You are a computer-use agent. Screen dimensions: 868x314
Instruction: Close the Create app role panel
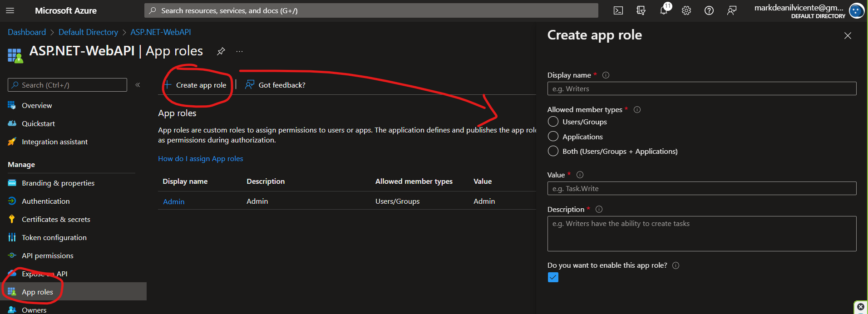click(848, 35)
